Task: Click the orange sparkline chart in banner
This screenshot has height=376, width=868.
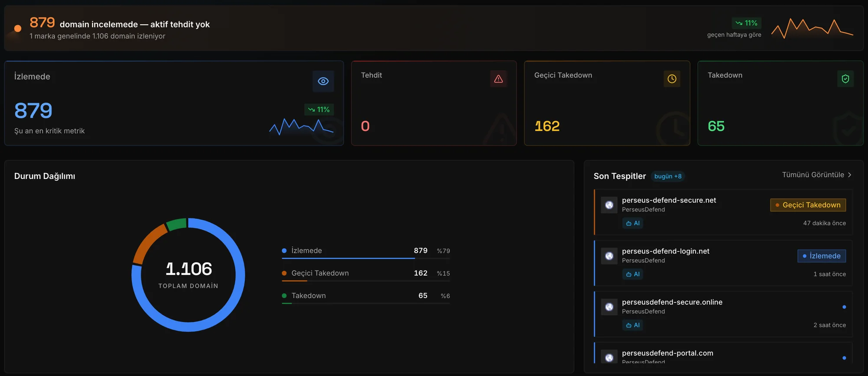Action: click(x=812, y=28)
